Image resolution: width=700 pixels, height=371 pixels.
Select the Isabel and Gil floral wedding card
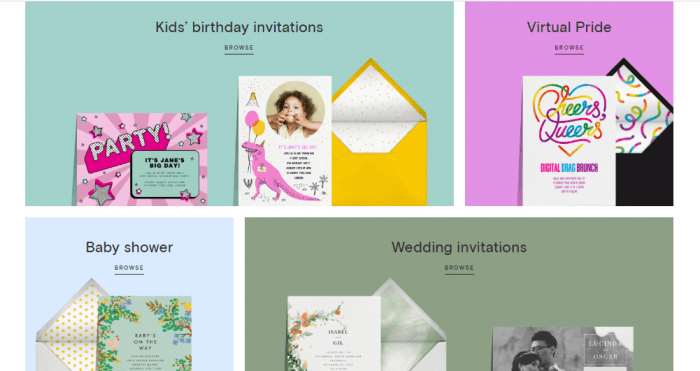point(334,333)
